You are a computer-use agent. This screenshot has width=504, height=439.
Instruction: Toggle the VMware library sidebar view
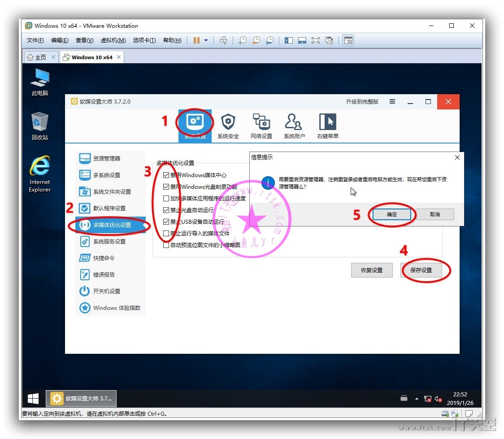[289, 40]
